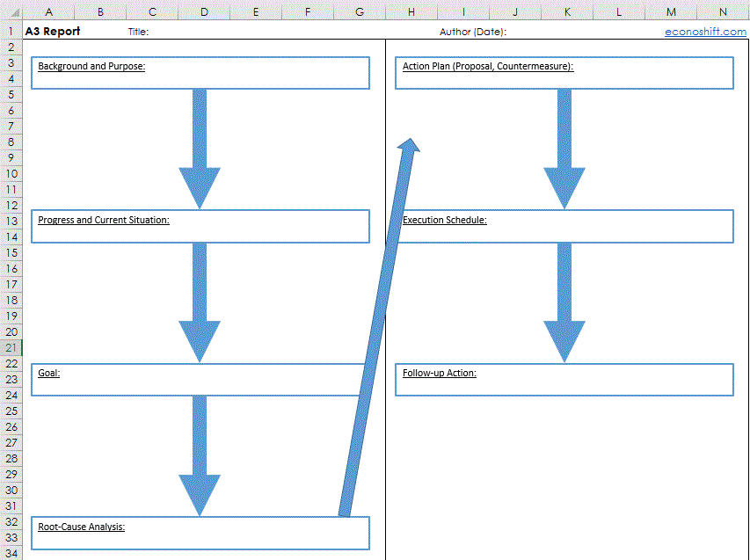Image resolution: width=750 pixels, height=560 pixels.
Task: Select the Goal text box
Action: coord(200,380)
